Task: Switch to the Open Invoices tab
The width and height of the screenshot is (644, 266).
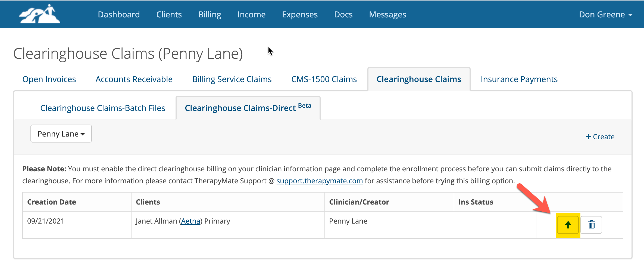Action: (49, 79)
